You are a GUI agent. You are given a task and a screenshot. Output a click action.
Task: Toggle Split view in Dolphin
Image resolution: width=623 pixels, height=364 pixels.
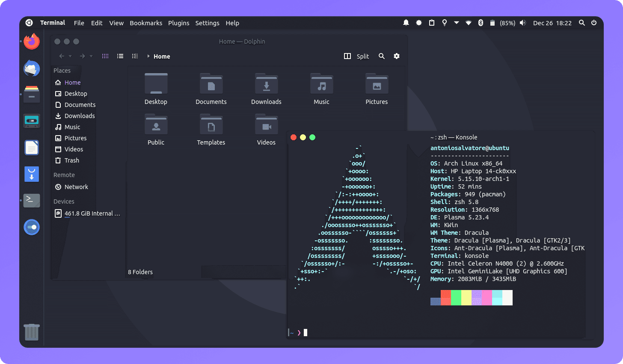(356, 56)
